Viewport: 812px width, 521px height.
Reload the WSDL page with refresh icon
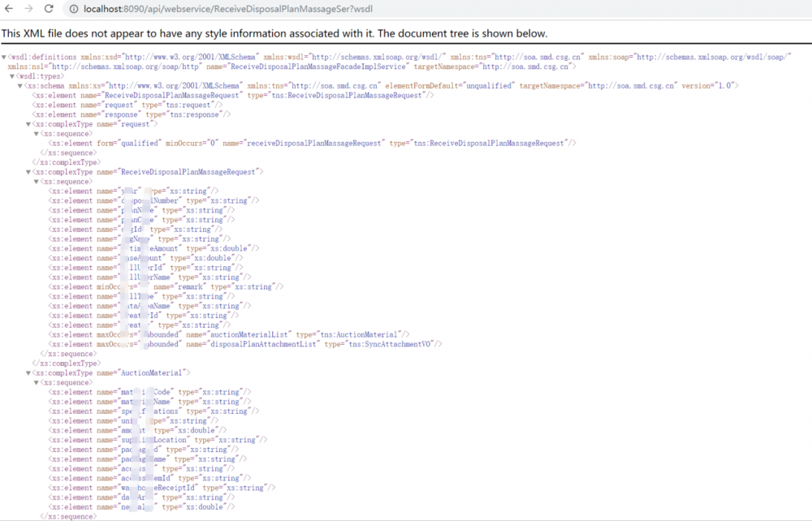[50, 9]
